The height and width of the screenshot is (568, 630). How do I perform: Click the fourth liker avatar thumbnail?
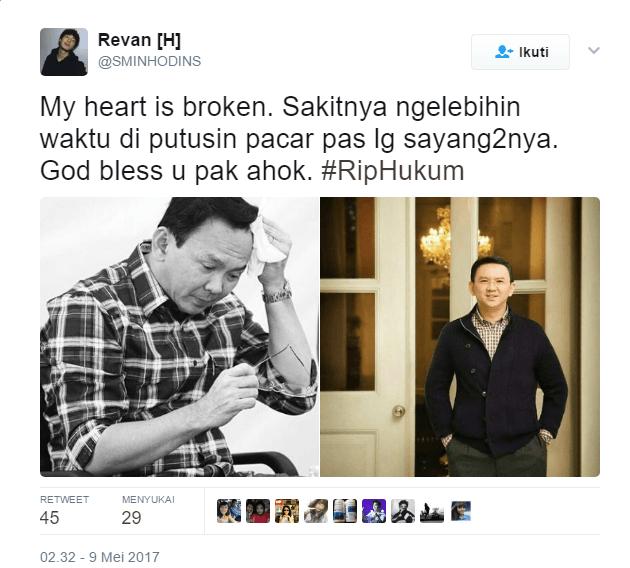click(316, 511)
